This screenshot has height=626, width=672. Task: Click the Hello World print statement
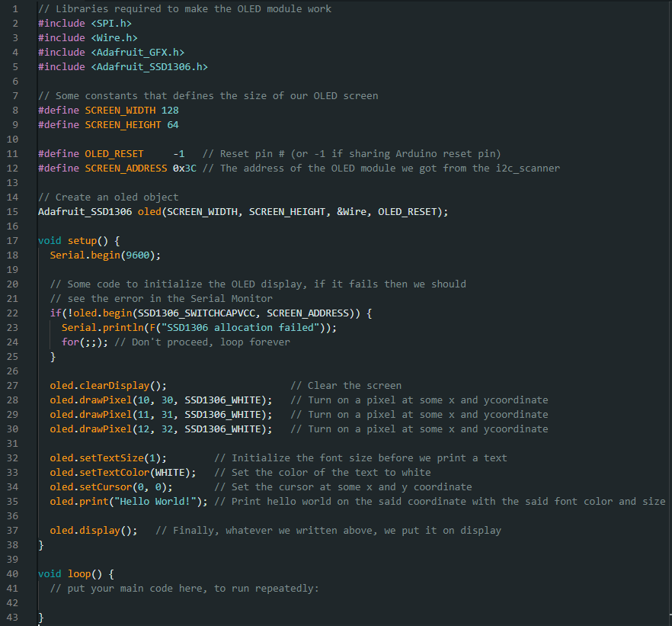tap(122, 501)
